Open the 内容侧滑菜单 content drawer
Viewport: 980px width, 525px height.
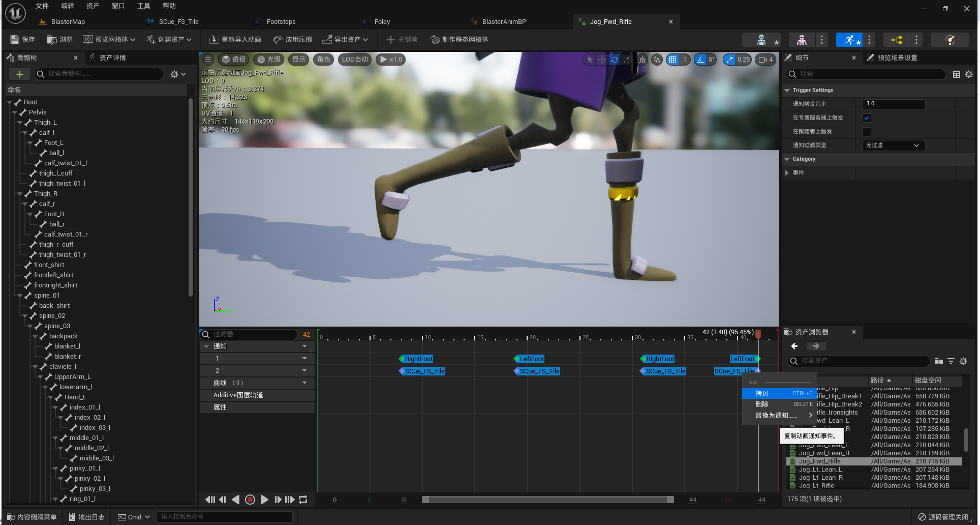32,517
